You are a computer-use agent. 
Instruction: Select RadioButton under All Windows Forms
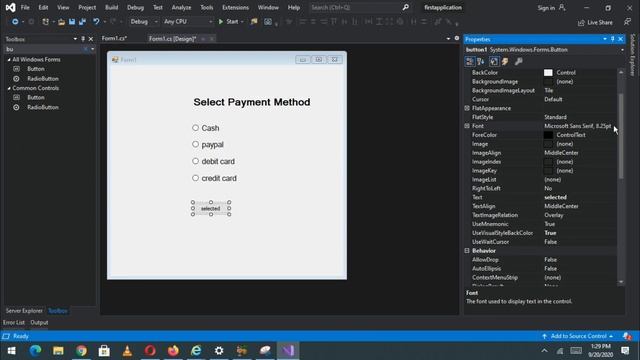(x=43, y=79)
